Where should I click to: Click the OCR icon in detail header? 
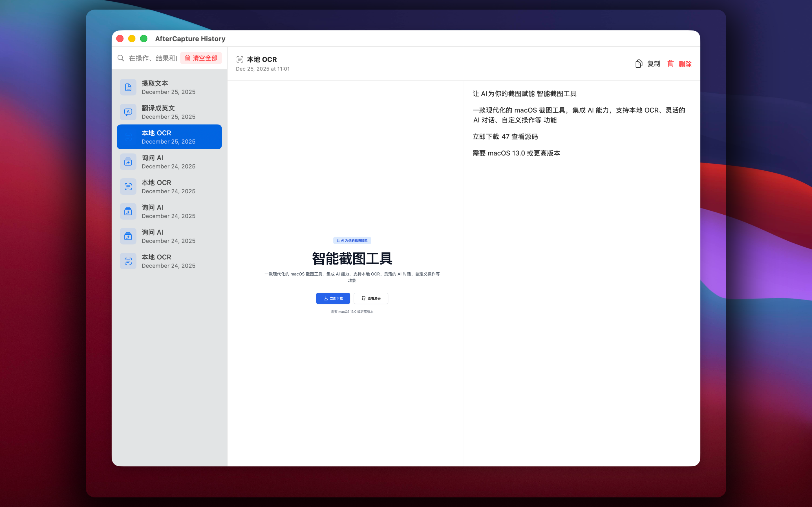click(240, 59)
